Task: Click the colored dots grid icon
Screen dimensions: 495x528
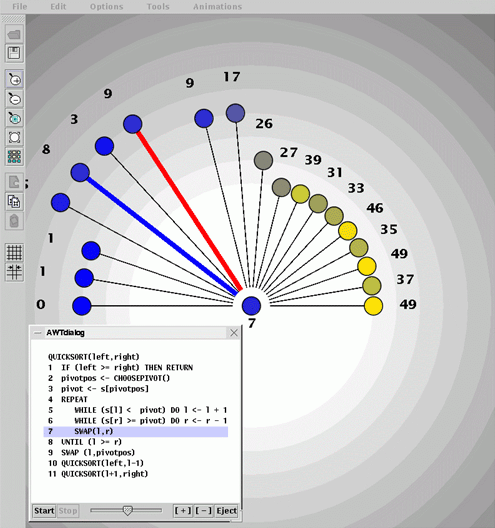Action: click(x=14, y=156)
